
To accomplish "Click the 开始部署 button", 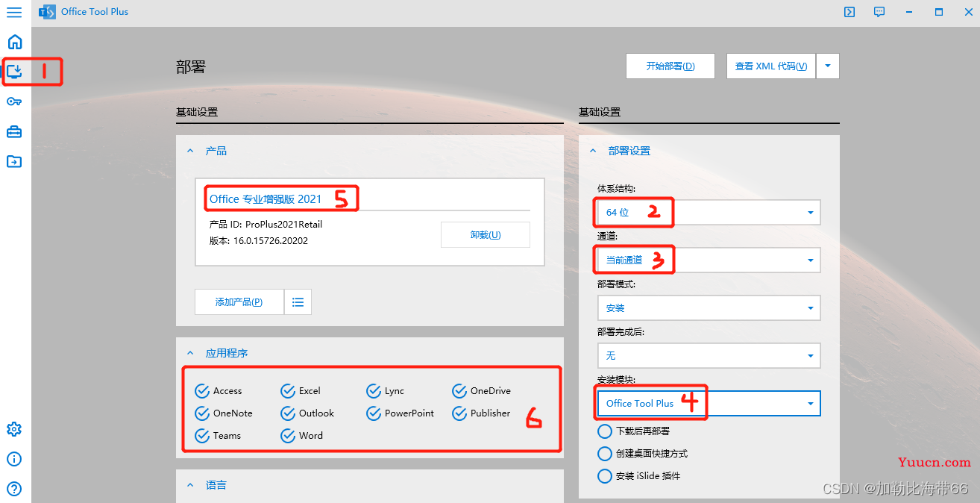I will click(670, 66).
